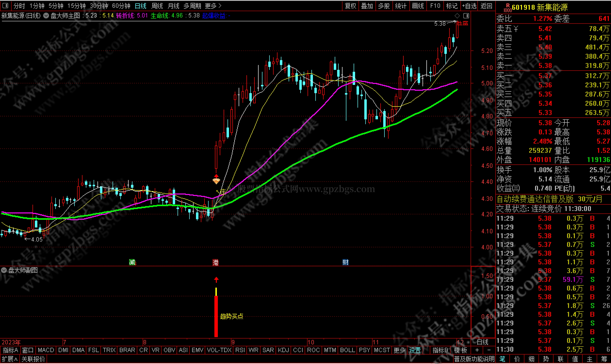Click the minus zoom-out button
611x364 pixels.
(x=489, y=350)
